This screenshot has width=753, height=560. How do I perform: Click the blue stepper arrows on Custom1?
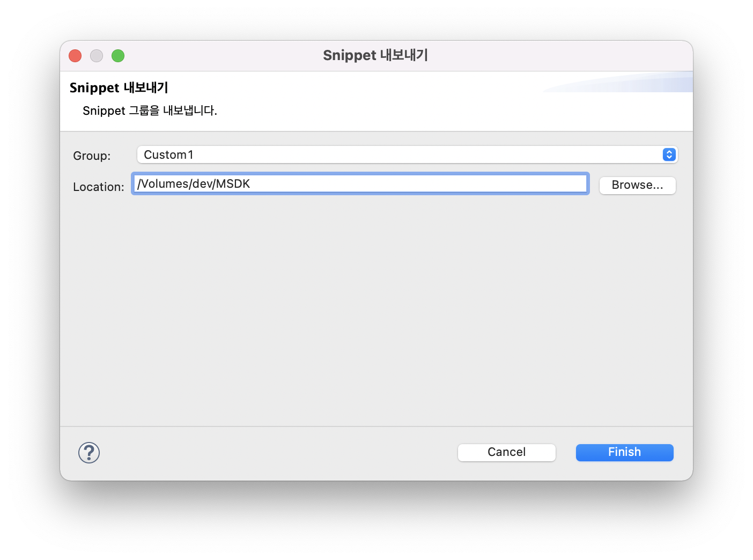point(668,154)
